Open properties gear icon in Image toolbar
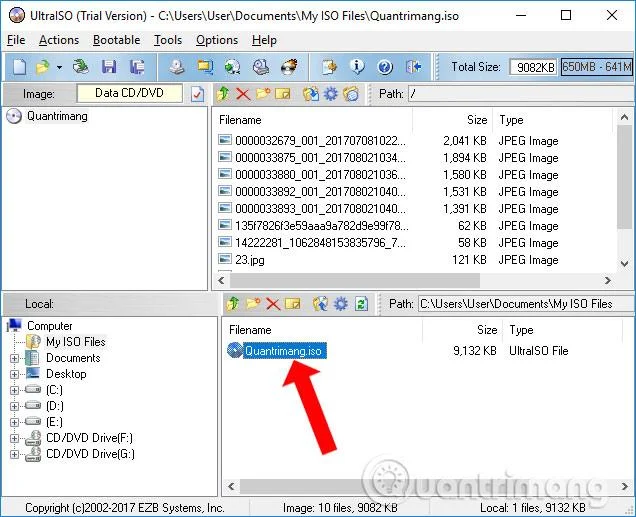Screen dimensions: 636x517 331,94
